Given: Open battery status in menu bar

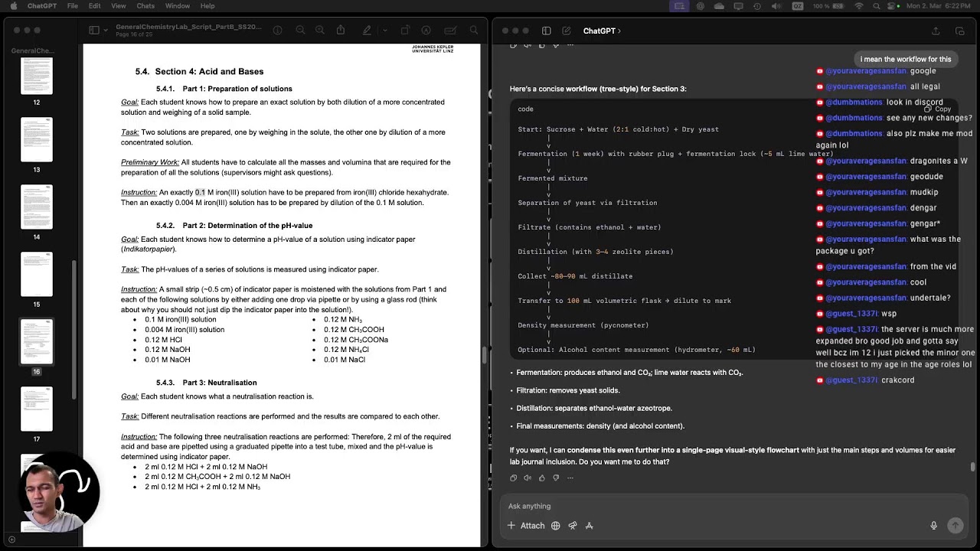Looking at the screenshot, I should click(829, 6).
